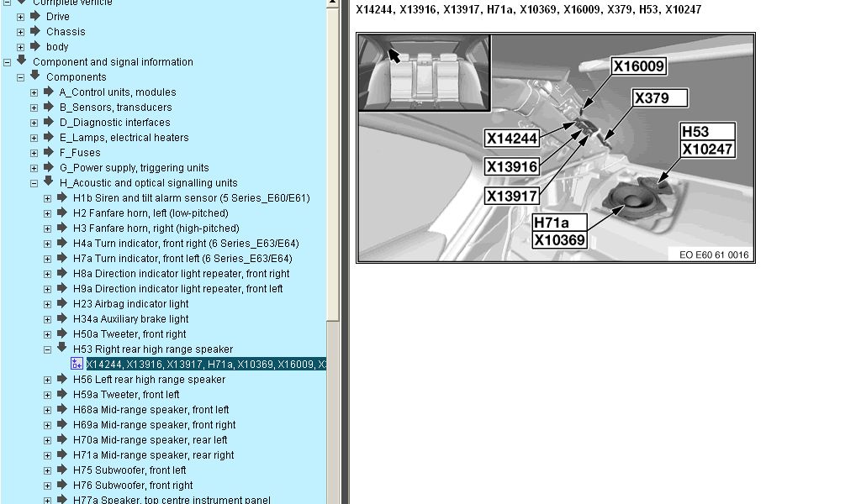Click the arrow icon beside H2 Fanfare horn

tap(62, 213)
